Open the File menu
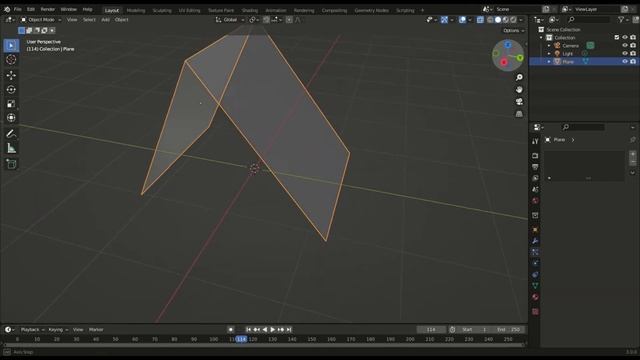Screen dimensions: 640x360 coord(18,9)
